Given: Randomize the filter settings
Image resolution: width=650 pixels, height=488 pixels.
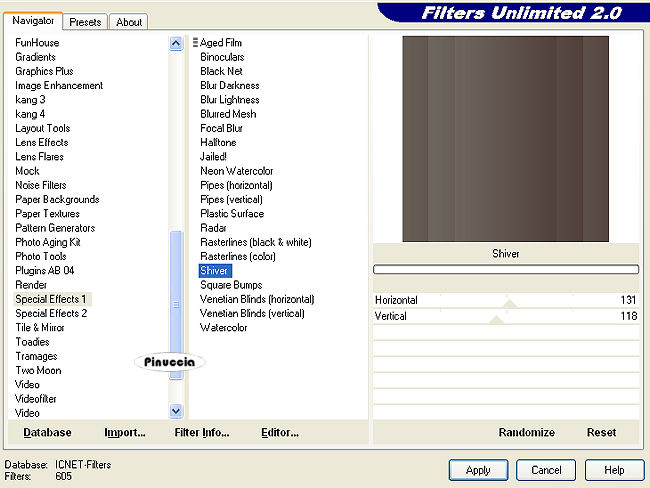Looking at the screenshot, I should 526,432.
